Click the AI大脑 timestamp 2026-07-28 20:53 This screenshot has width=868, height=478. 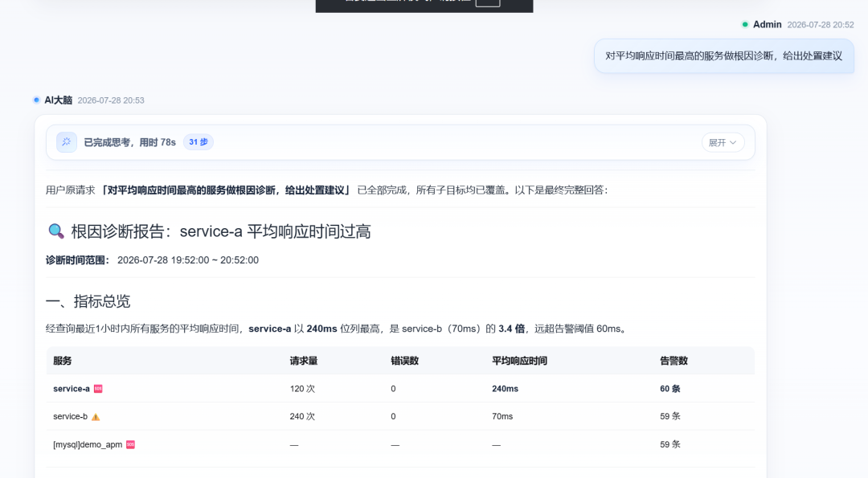[111, 100]
